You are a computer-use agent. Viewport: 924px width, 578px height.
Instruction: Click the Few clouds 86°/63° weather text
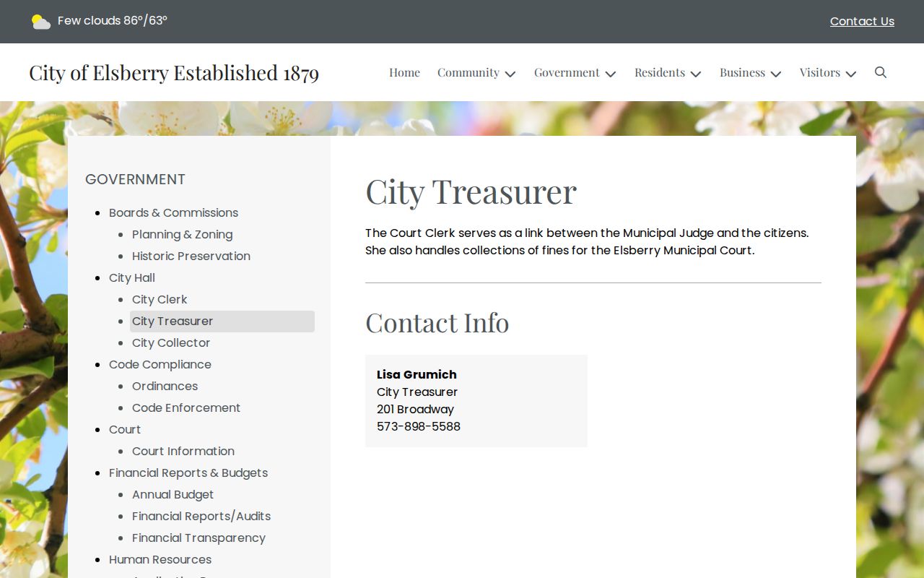tap(113, 21)
